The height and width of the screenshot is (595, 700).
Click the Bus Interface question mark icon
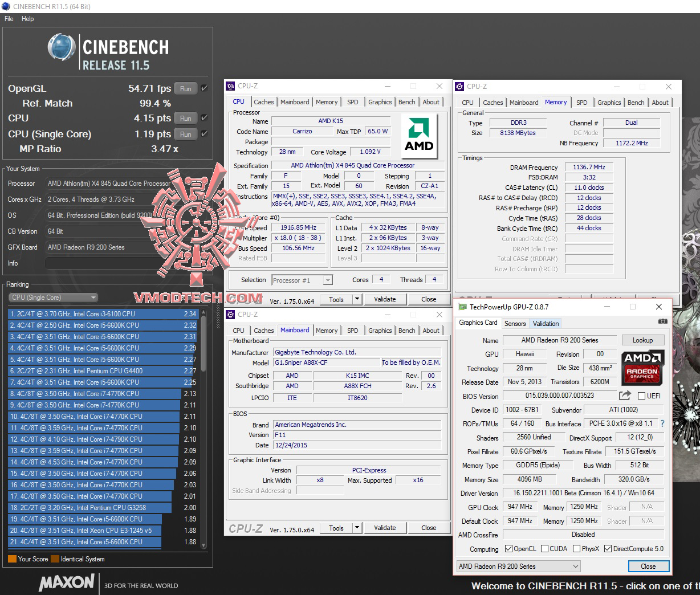coord(662,423)
